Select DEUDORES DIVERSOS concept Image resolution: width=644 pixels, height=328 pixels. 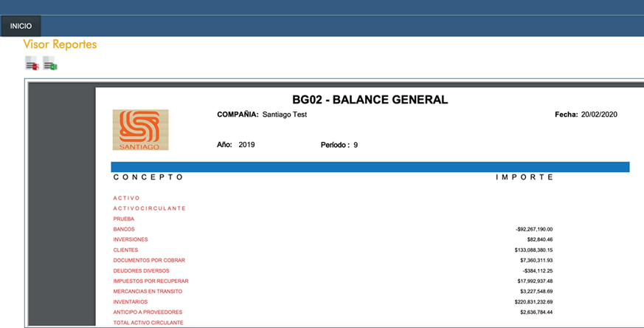click(x=142, y=271)
